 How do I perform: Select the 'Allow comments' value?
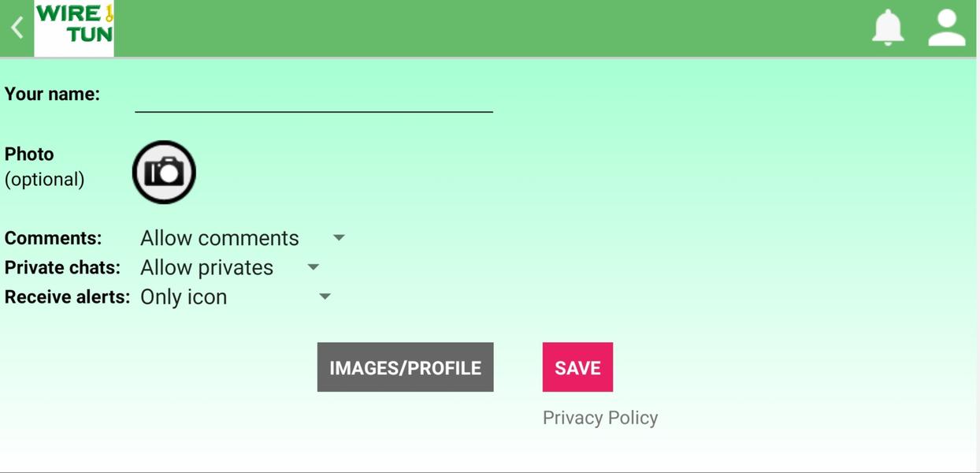coord(220,238)
